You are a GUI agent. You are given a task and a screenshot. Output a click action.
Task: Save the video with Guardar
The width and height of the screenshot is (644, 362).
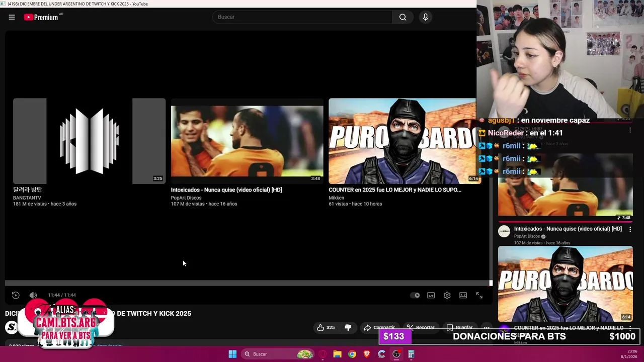tap(460, 327)
